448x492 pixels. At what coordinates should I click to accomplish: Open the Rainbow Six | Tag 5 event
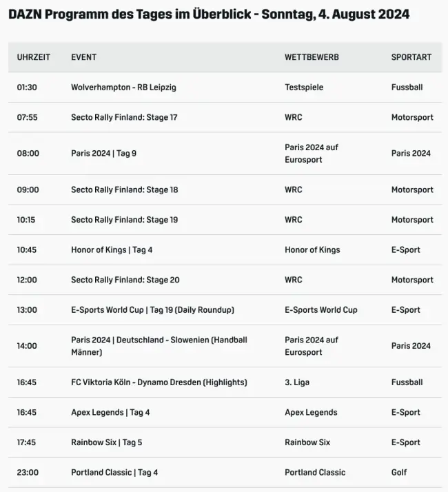click(x=106, y=442)
